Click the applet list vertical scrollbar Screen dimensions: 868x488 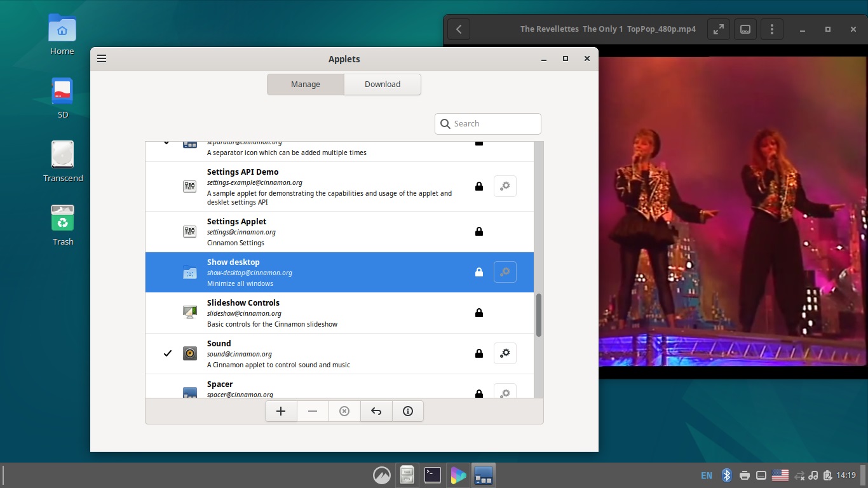(x=539, y=315)
